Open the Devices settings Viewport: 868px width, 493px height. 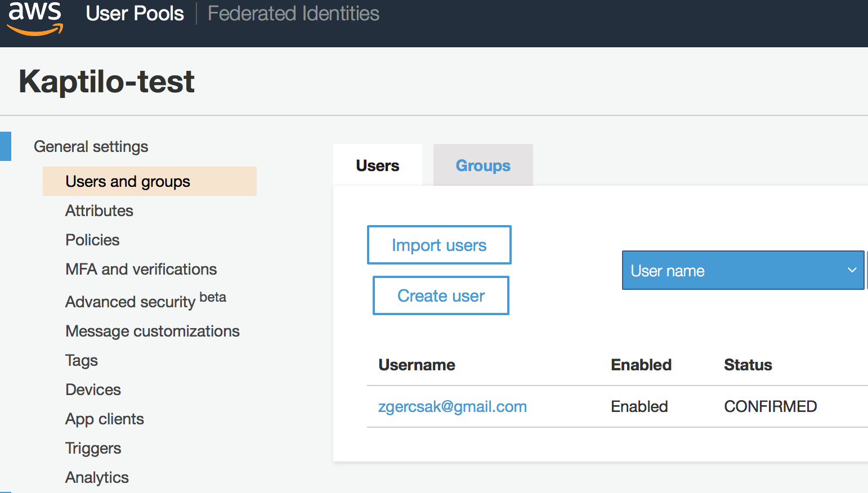(x=93, y=389)
